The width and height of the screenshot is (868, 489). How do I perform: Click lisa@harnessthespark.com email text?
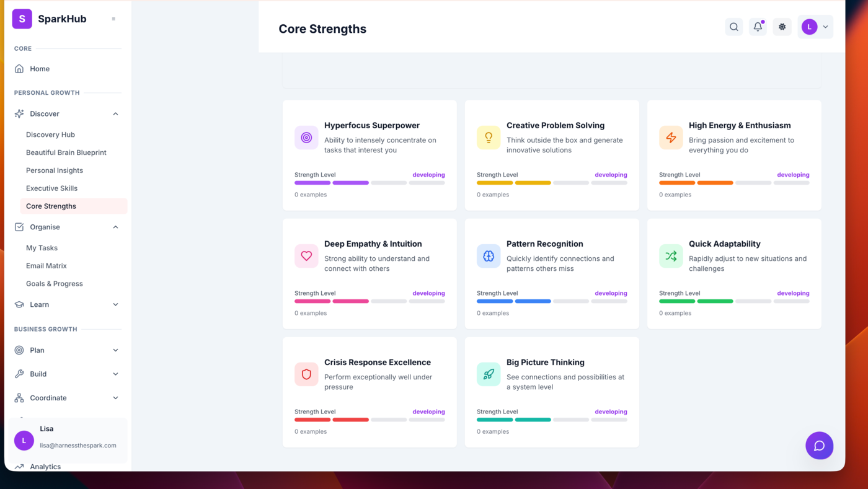coord(78,445)
